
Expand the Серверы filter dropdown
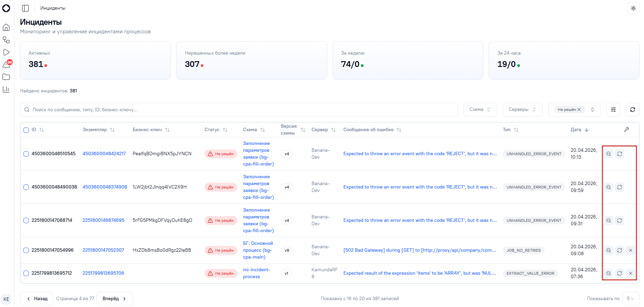click(x=522, y=110)
